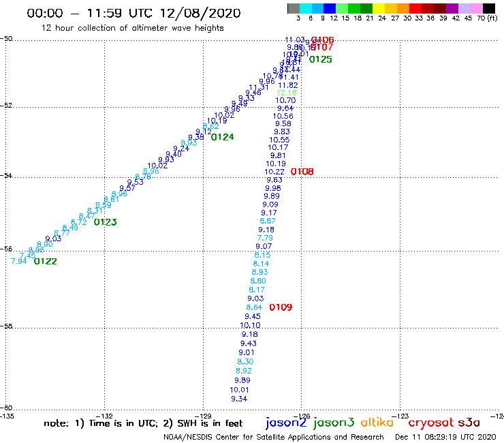This screenshot has height=443, width=504.
Task: Click the 7.94 value at the track's west end
Action: (x=18, y=261)
